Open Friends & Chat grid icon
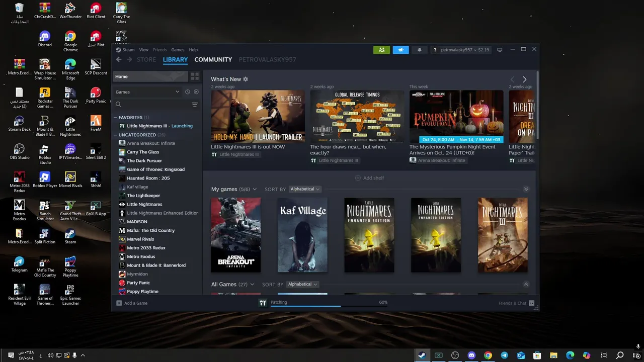The image size is (644, 362). tap(531, 303)
